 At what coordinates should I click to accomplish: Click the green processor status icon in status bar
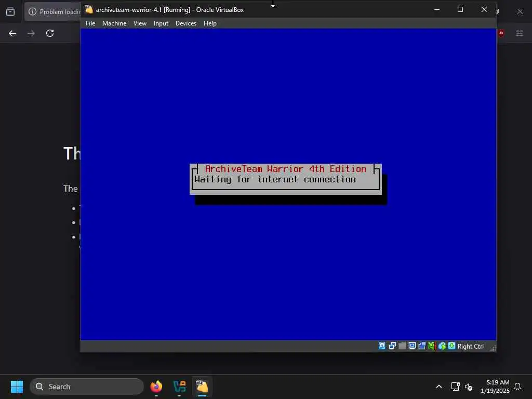pos(432,345)
